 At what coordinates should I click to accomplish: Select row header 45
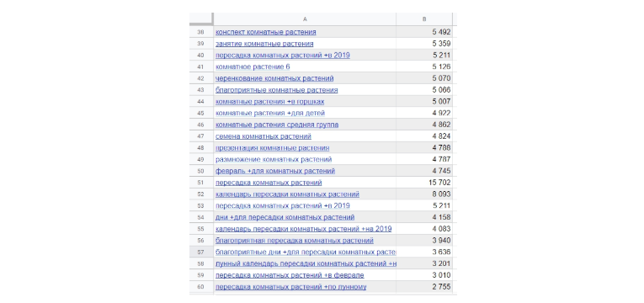[201, 113]
